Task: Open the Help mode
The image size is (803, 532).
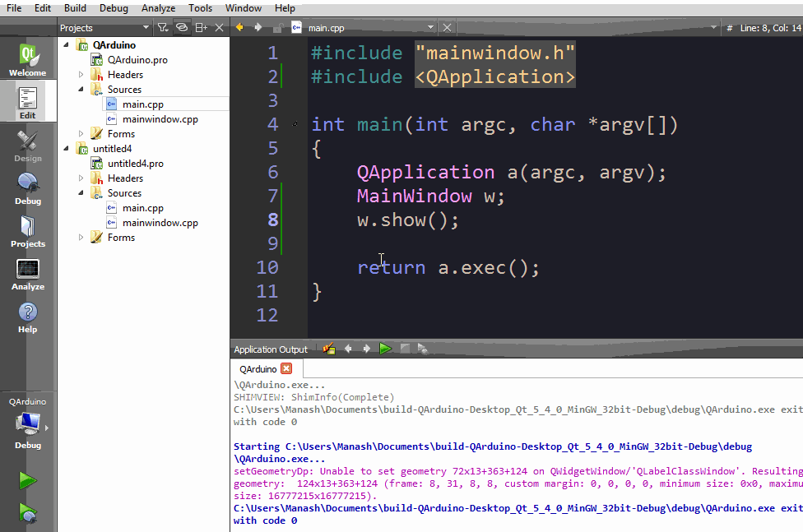Action: [x=27, y=317]
